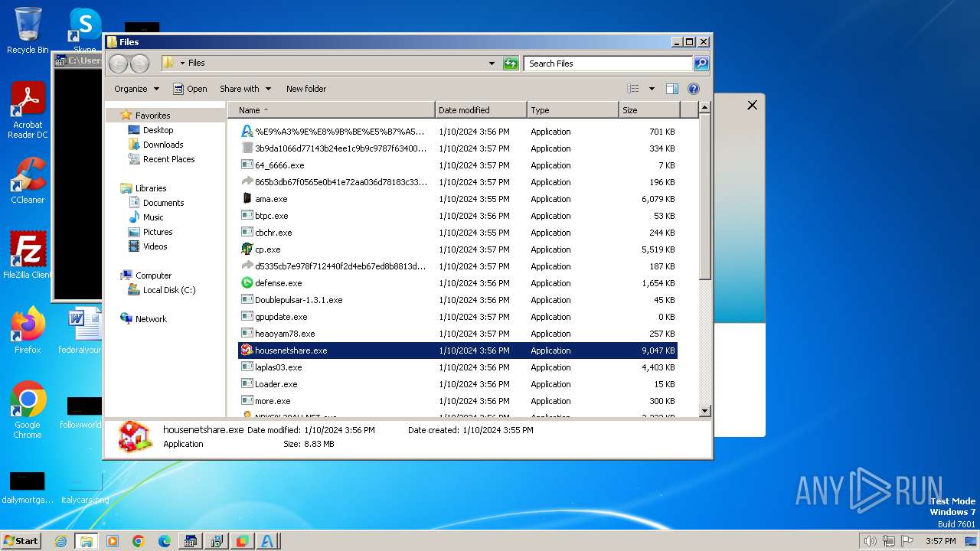
Task: Open italycars.png desktop file
Action: pyautogui.click(x=85, y=487)
